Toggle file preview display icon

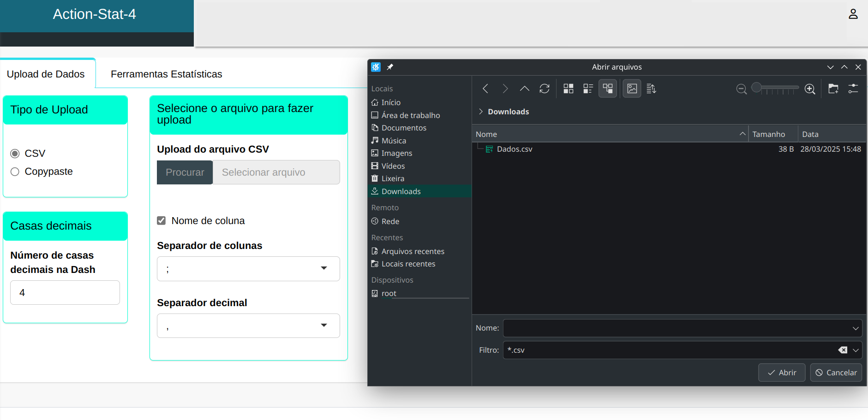click(632, 89)
